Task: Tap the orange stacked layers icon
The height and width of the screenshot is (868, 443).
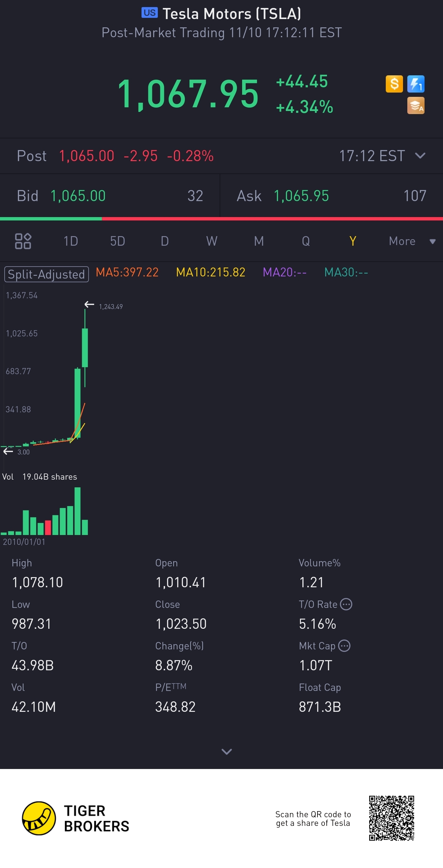Action: coord(416,105)
